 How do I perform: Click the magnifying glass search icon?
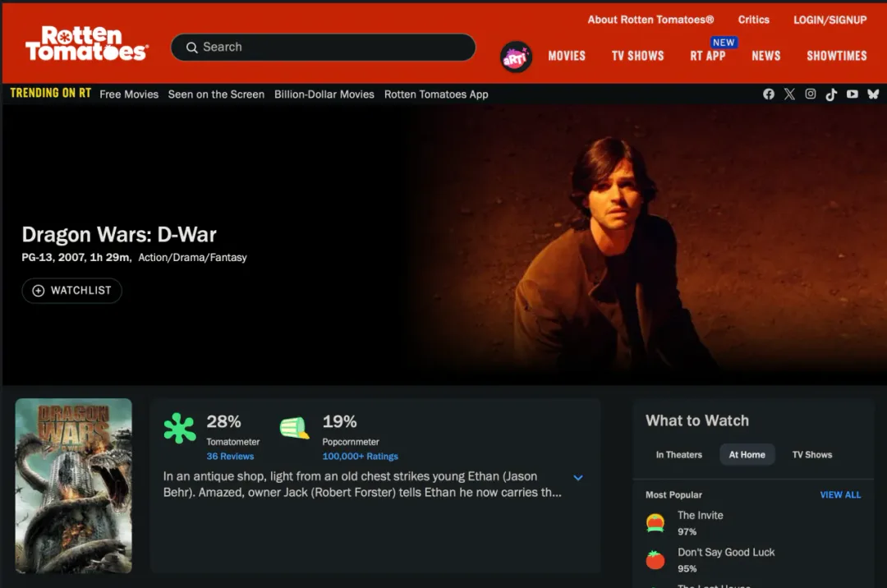pos(191,48)
